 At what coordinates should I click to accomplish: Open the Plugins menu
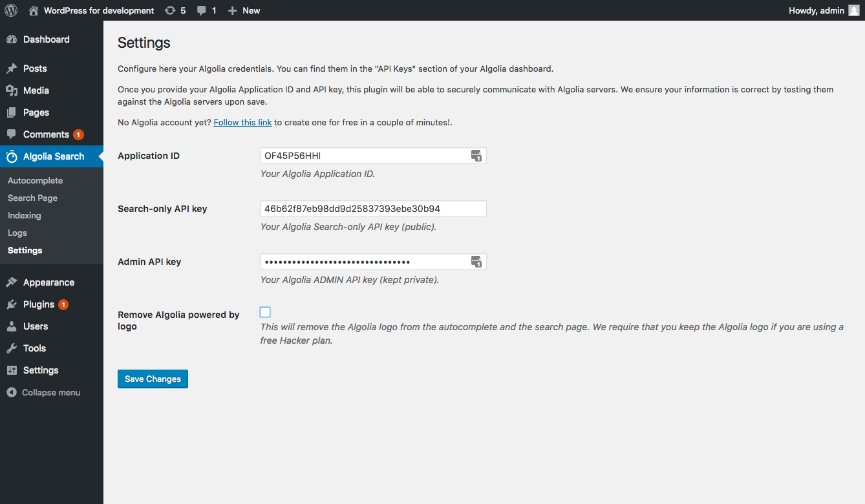coord(39,304)
